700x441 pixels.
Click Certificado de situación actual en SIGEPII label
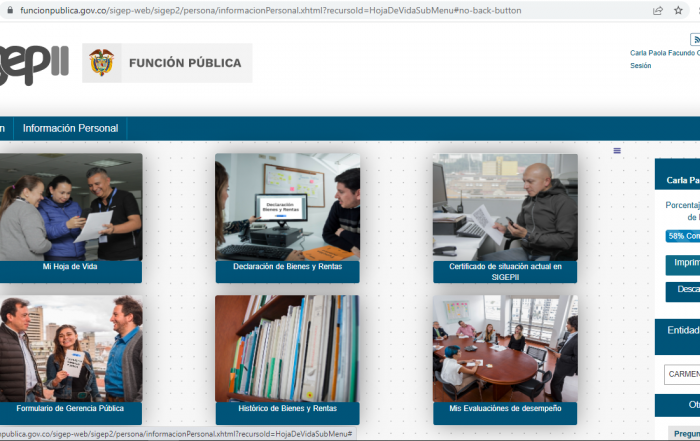(505, 272)
